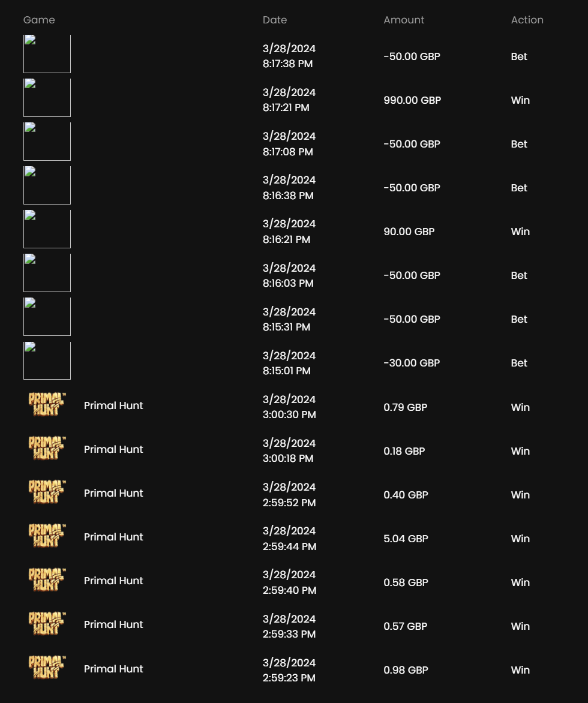This screenshot has width=588, height=703.
Task: Click the Game column header
Action: [x=39, y=20]
